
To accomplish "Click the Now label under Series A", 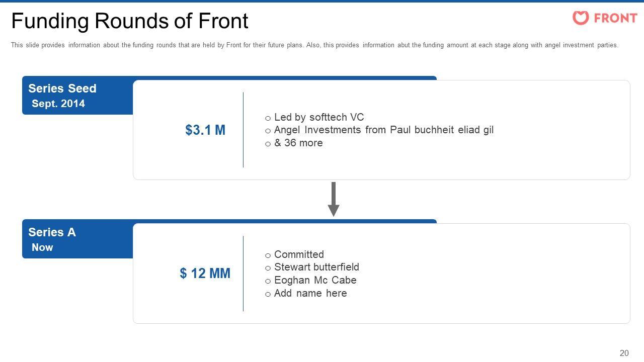I will pos(42,247).
